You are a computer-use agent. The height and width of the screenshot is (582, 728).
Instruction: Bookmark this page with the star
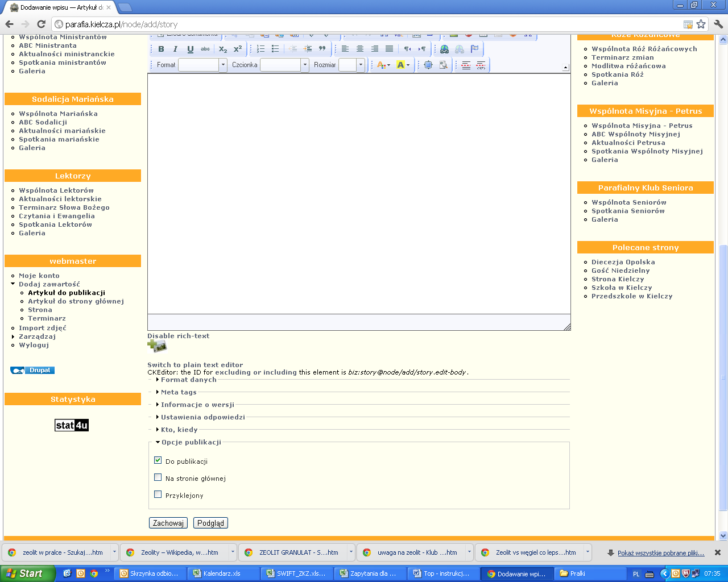701,24
